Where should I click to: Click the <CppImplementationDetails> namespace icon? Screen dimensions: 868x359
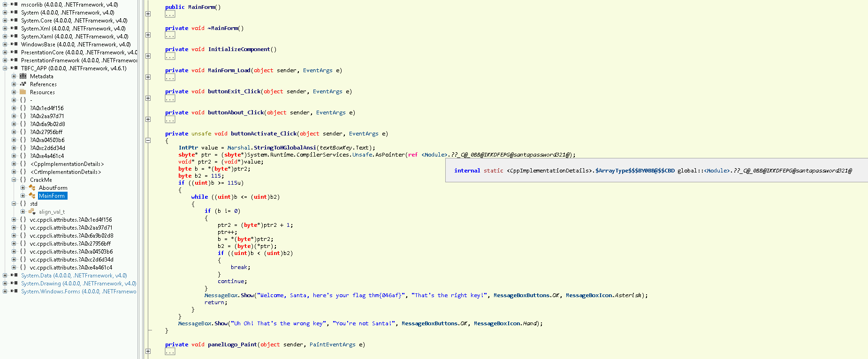pos(23,164)
